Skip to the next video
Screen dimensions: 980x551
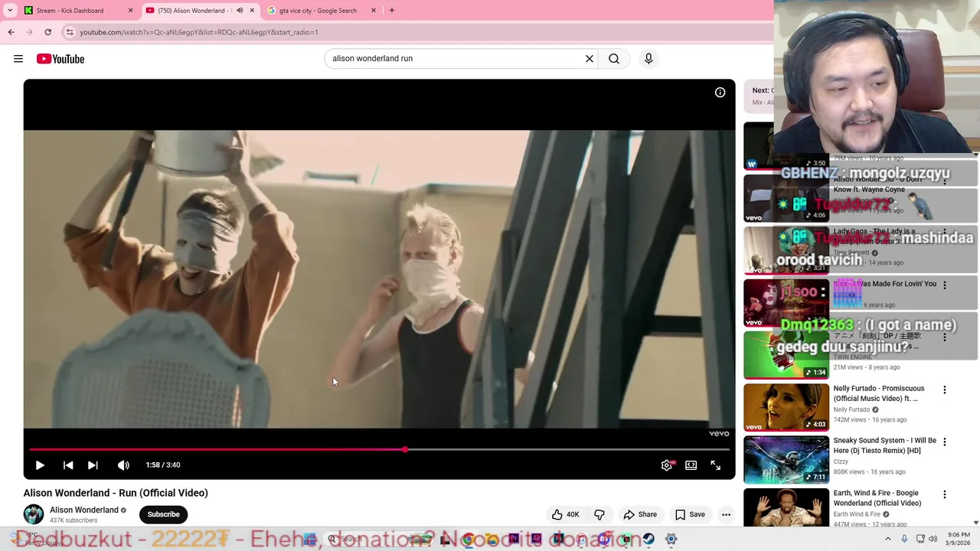pyautogui.click(x=93, y=465)
